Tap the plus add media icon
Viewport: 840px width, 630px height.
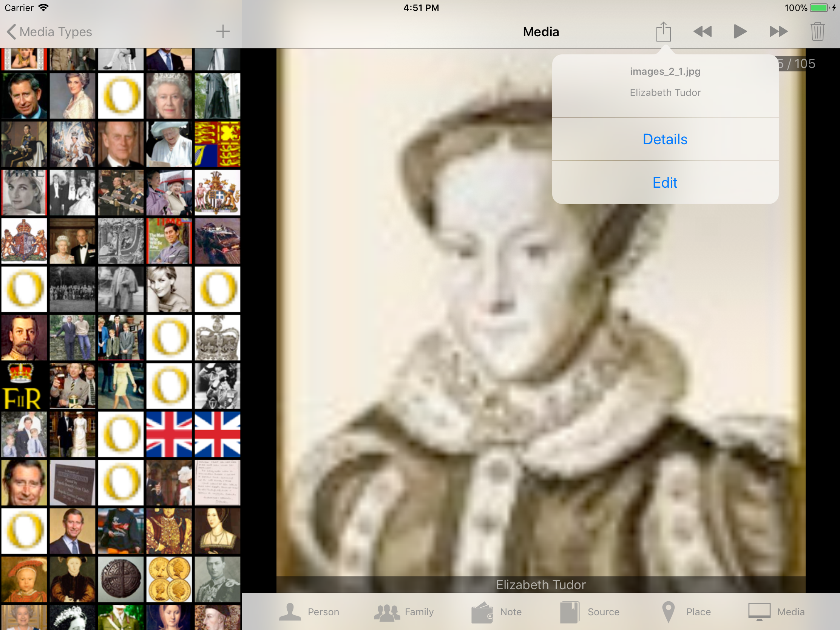(x=223, y=31)
